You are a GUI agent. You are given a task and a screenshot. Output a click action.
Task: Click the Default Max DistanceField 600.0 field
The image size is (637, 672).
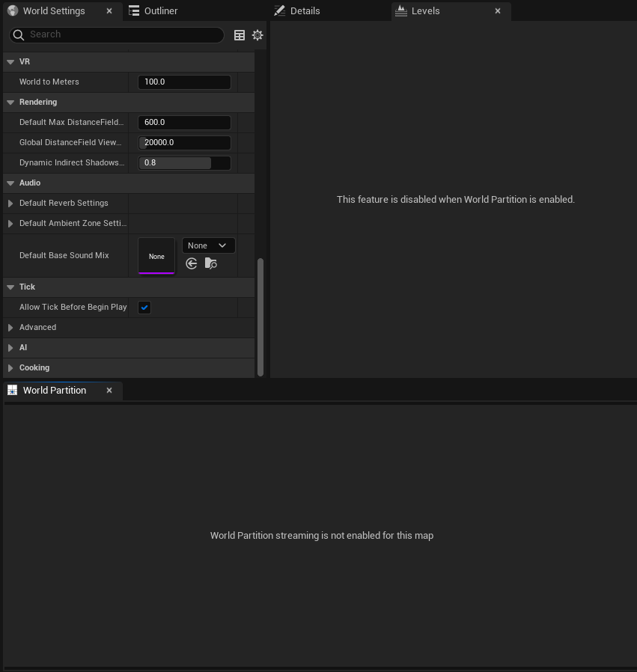pos(184,122)
